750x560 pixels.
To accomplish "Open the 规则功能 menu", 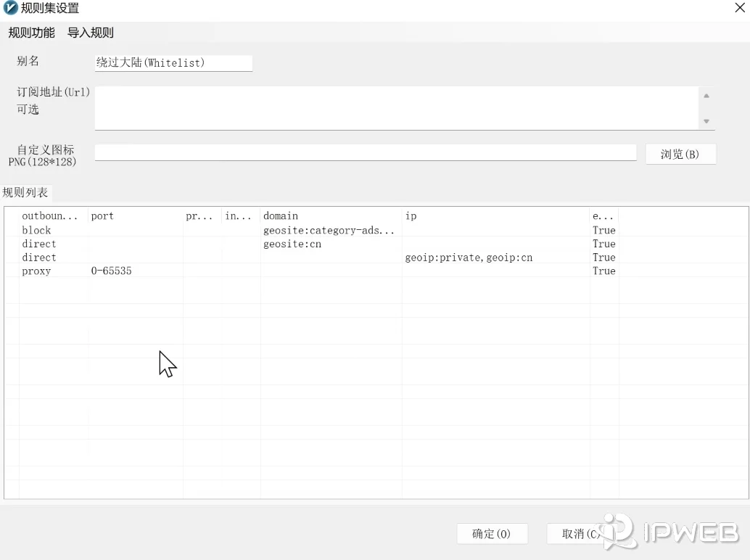I will (x=31, y=33).
